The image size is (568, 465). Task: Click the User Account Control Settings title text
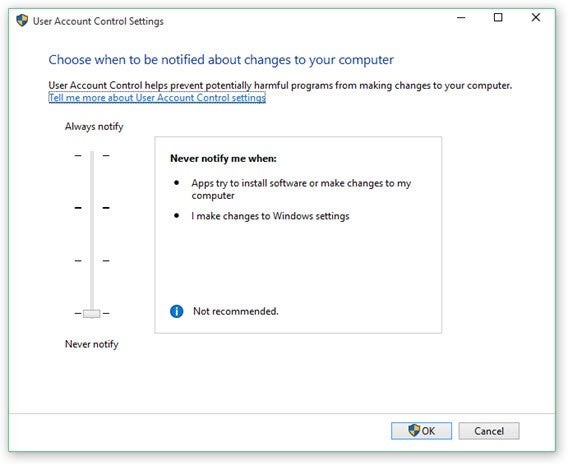pyautogui.click(x=98, y=21)
